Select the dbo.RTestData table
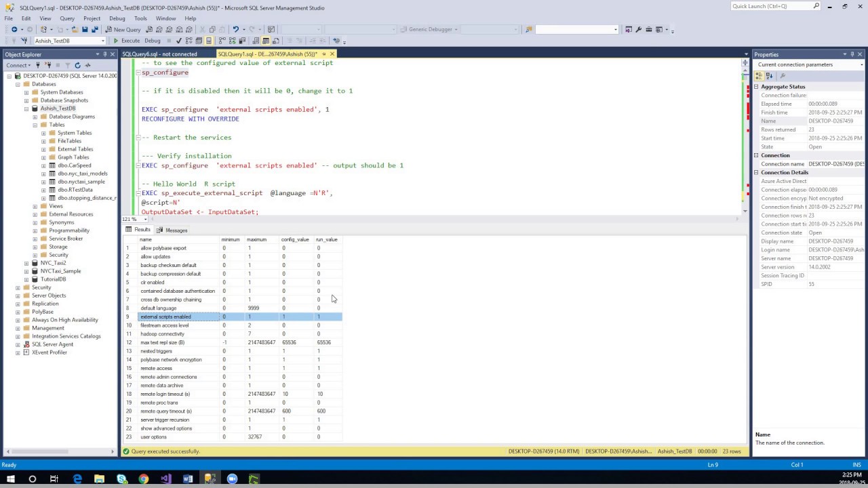868x488 pixels. coord(75,190)
